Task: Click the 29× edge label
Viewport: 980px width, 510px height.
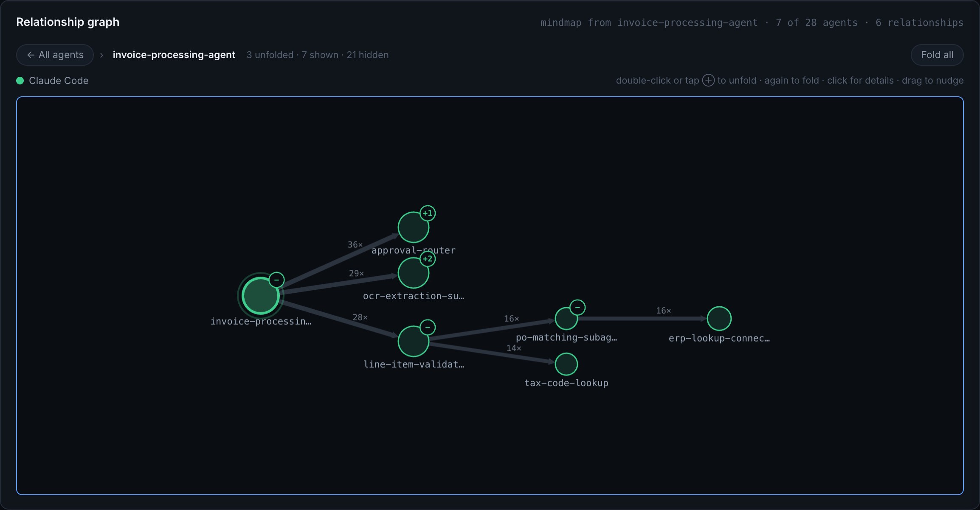Action: 356,274
